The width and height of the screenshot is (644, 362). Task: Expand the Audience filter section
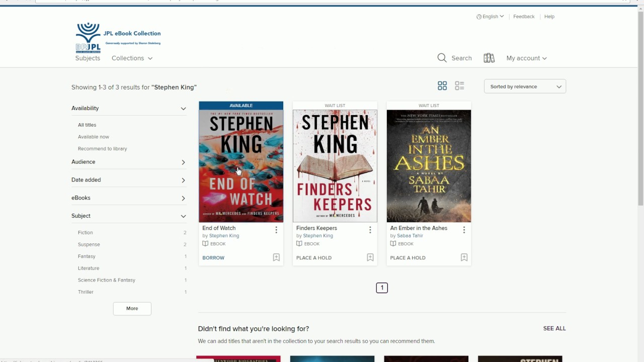[129, 162]
